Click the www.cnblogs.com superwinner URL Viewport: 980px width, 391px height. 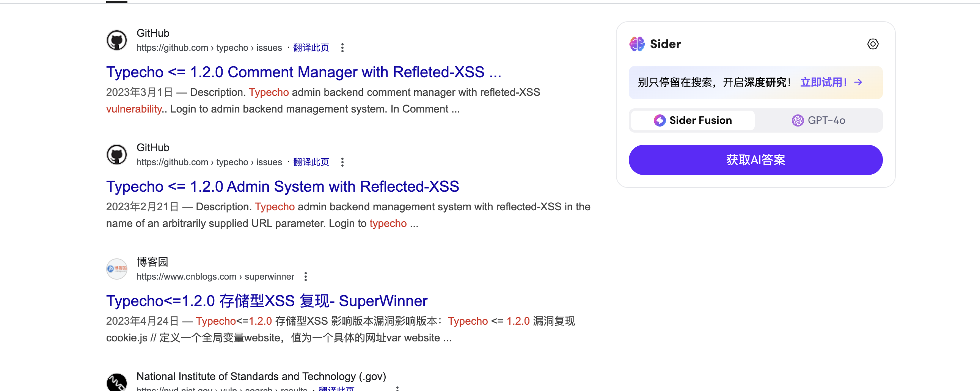click(215, 277)
